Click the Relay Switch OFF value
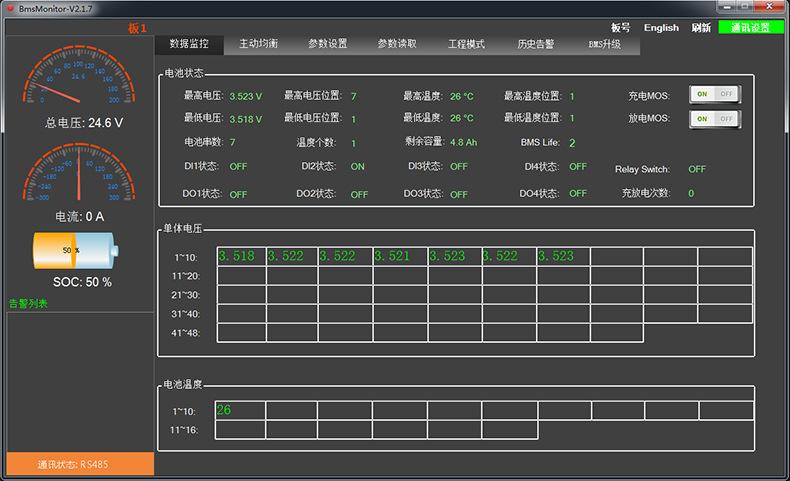The height and width of the screenshot is (481, 790). pos(697,169)
